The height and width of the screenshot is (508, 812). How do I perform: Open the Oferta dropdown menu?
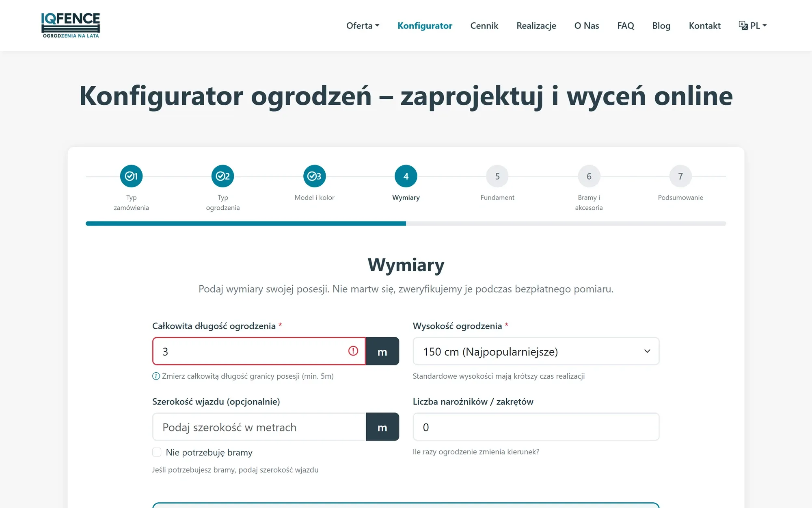coord(363,26)
